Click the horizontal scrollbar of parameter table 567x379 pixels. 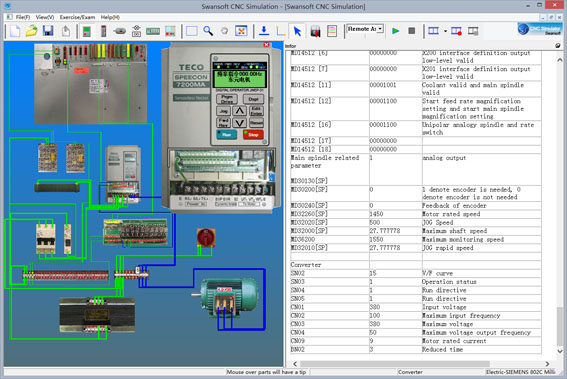(x=394, y=364)
